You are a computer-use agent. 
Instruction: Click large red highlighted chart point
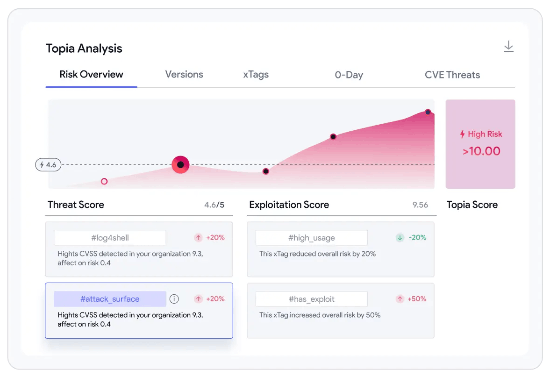(x=181, y=165)
